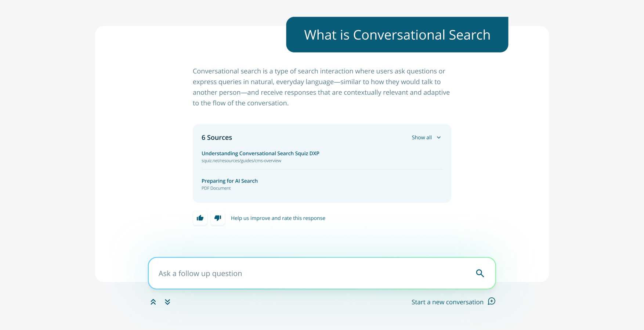Image resolution: width=644 pixels, height=330 pixels.
Task: Click the thumbs down rating icon
Action: (218, 218)
